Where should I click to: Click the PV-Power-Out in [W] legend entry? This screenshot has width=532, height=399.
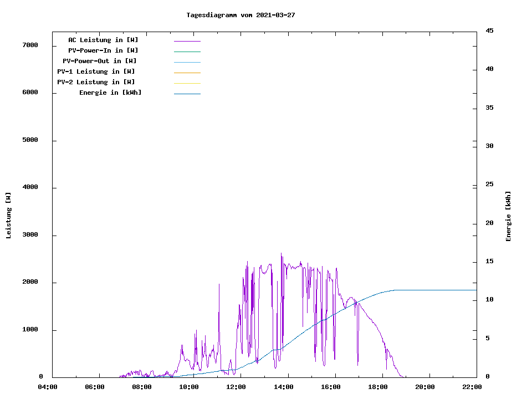pos(100,61)
